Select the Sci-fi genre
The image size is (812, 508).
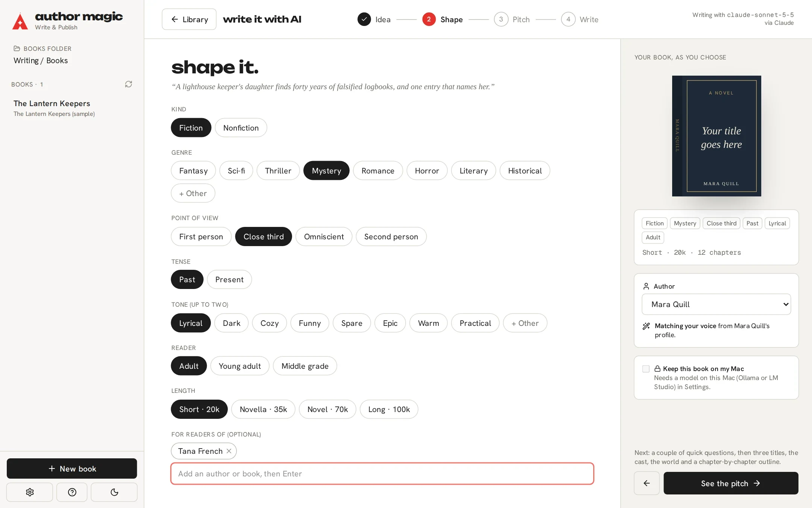236,171
